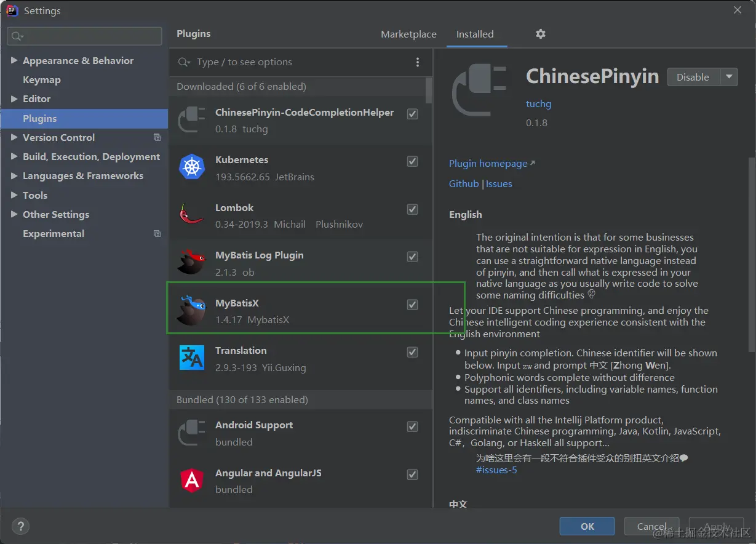This screenshot has height=544, width=756.
Task: Select the Lombok plugin name text
Action: pos(234,207)
